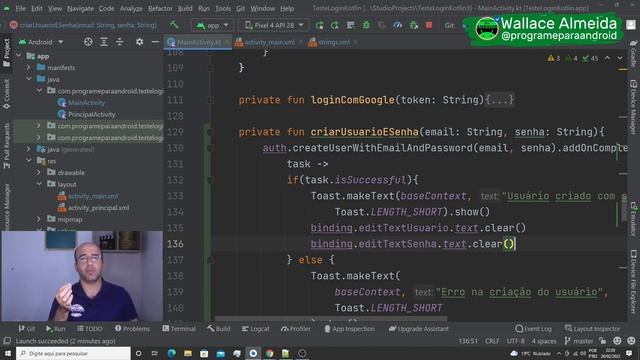Expand the mipmap folder
640x360 pixels.
coord(39,219)
